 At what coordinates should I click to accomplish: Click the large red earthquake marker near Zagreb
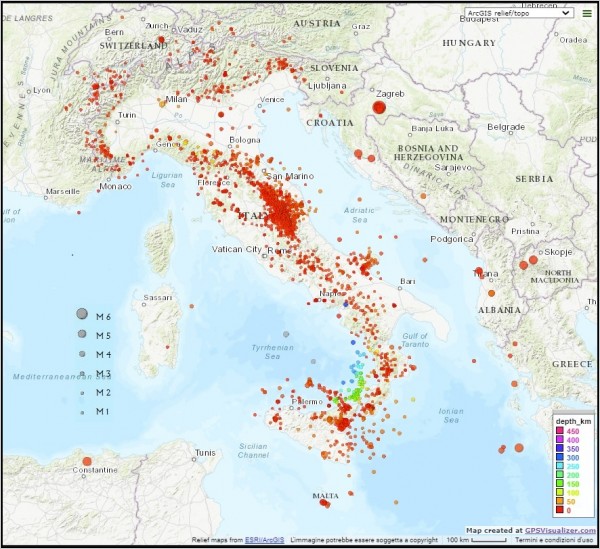(379, 108)
